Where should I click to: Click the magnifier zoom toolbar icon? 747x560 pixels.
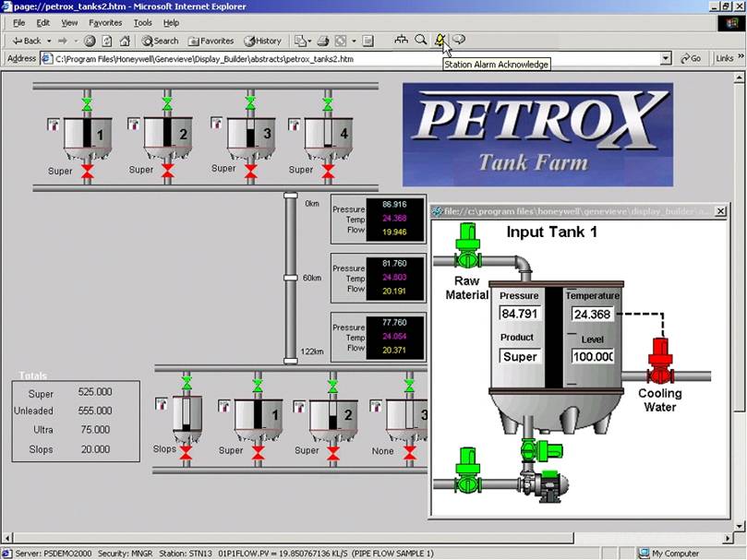click(421, 40)
